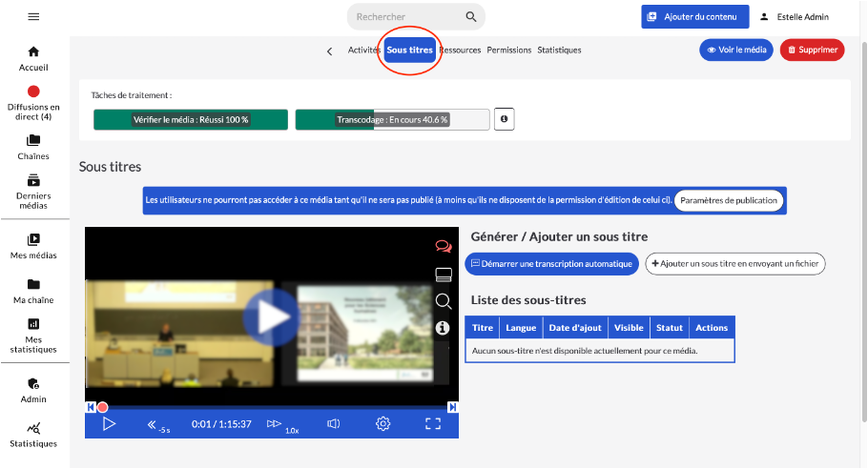
Task: Open the comments icon on the video player
Action: click(443, 246)
